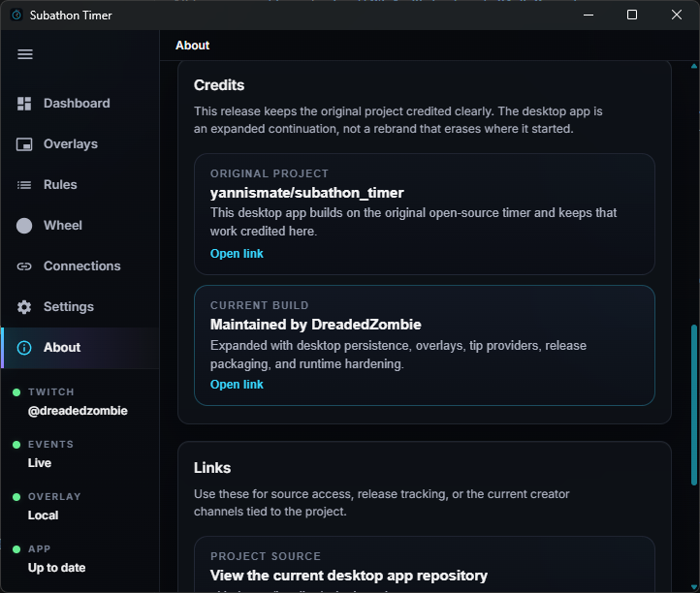
Task: Click the OVERLAY status label
Action: (54, 497)
